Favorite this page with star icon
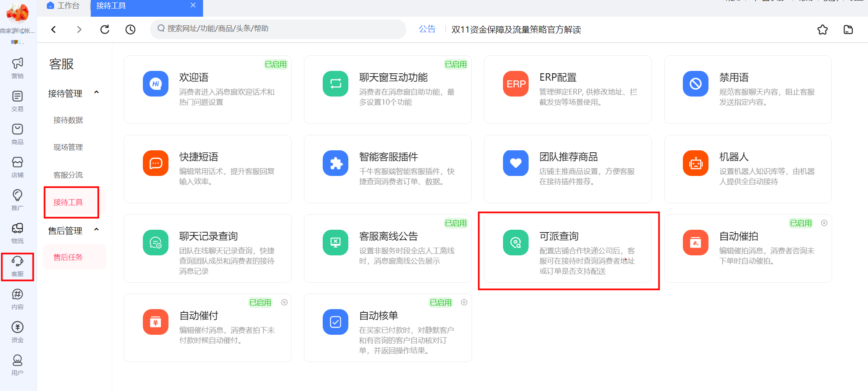This screenshot has height=391, width=868. coord(822,29)
